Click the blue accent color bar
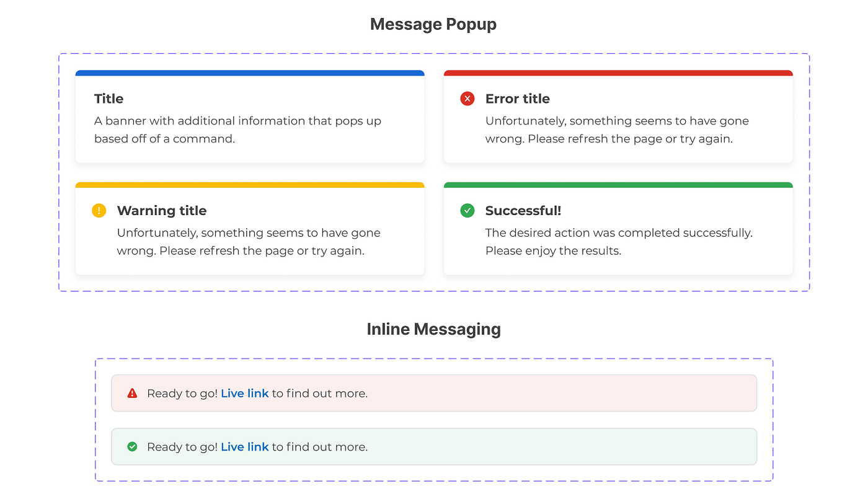Screen dimensions: 868x502 tap(250, 73)
